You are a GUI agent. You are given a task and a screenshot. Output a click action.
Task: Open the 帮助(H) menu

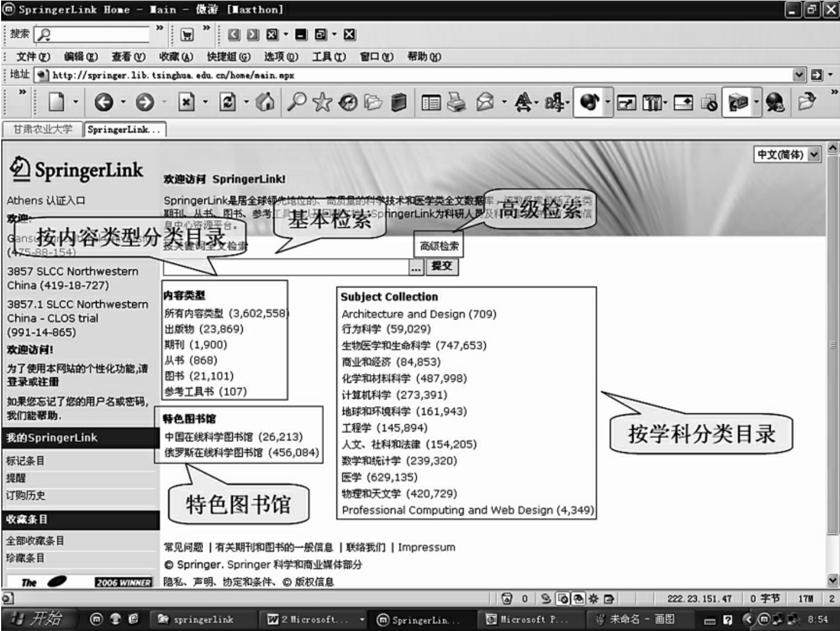(x=424, y=56)
